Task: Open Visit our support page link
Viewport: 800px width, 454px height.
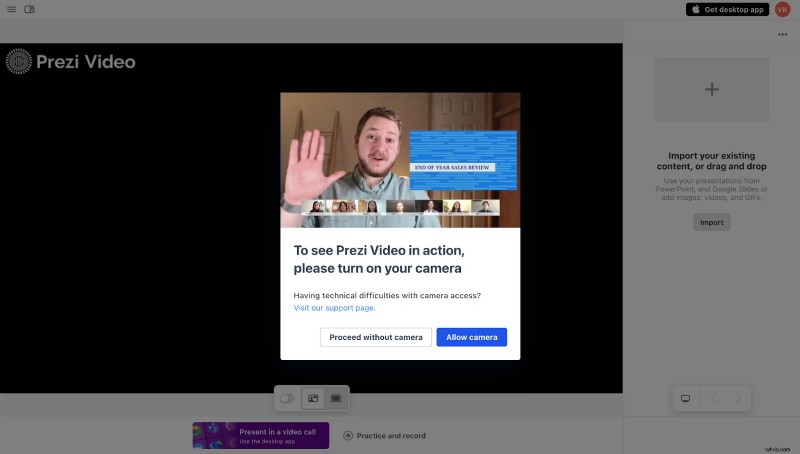Action: tap(334, 308)
